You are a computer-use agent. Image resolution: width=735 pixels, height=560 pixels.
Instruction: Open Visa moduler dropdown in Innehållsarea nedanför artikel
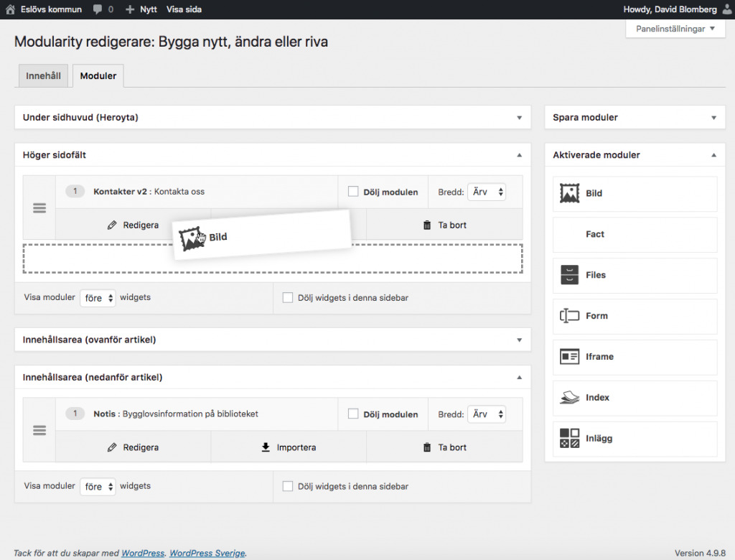tap(98, 487)
